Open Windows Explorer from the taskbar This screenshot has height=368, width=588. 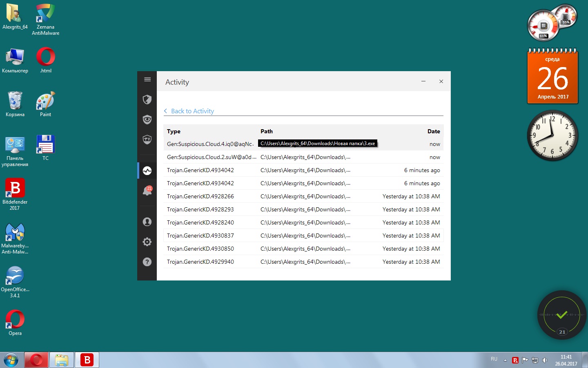(62, 360)
